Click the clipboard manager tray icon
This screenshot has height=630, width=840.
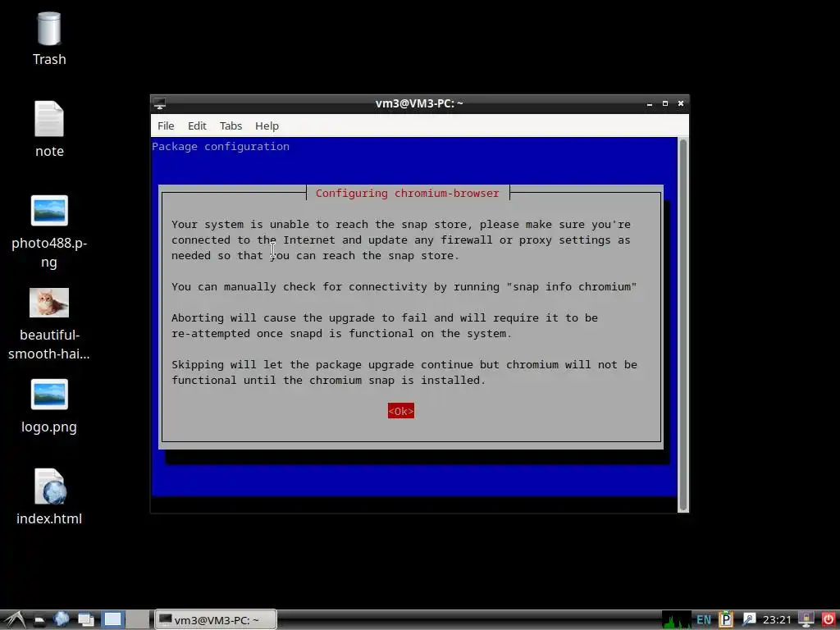[x=725, y=620]
